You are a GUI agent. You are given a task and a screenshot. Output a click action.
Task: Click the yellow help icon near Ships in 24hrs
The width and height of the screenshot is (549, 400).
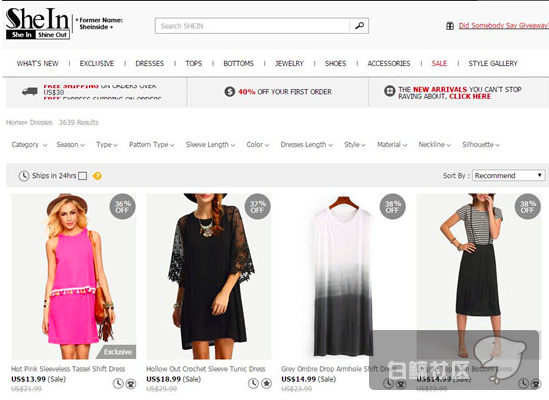(x=97, y=176)
